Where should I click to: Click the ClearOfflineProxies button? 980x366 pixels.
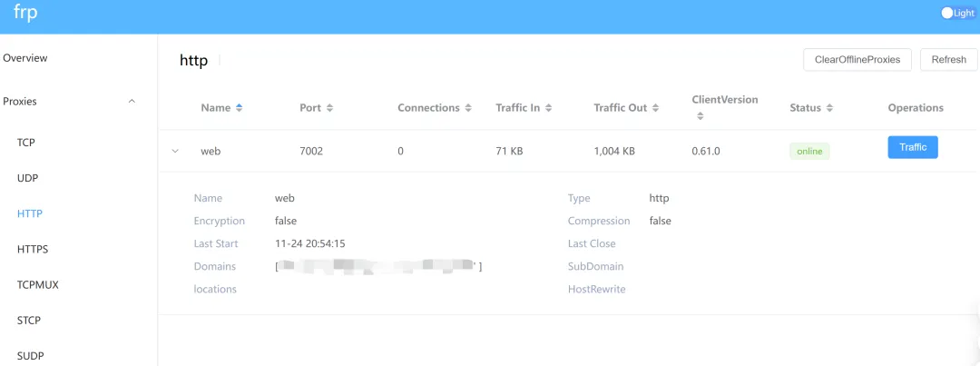click(x=857, y=60)
